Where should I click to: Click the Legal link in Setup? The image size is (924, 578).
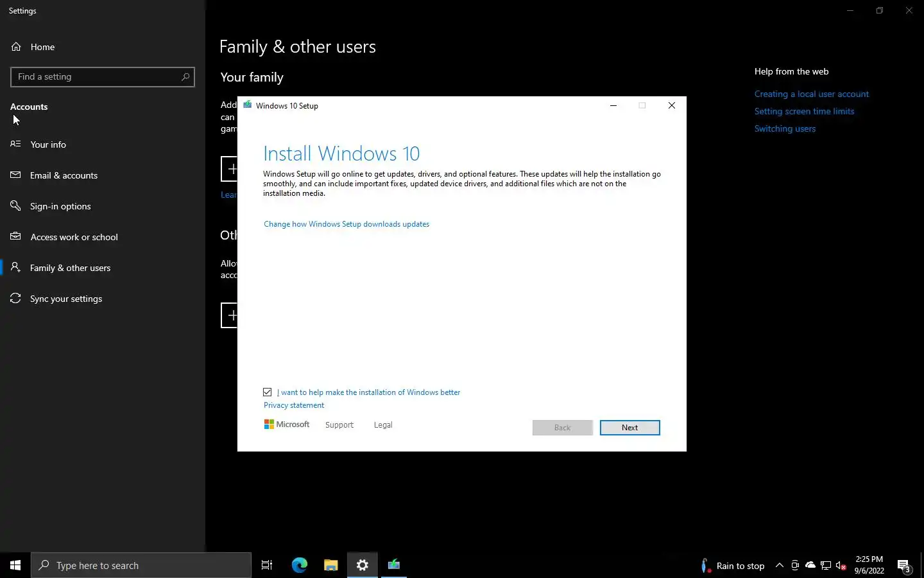point(383,425)
